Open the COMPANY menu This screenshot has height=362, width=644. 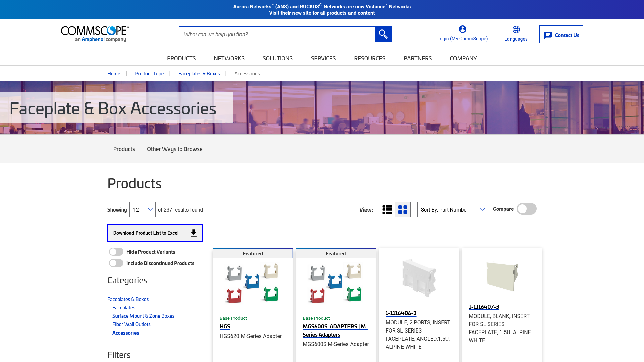(463, 58)
